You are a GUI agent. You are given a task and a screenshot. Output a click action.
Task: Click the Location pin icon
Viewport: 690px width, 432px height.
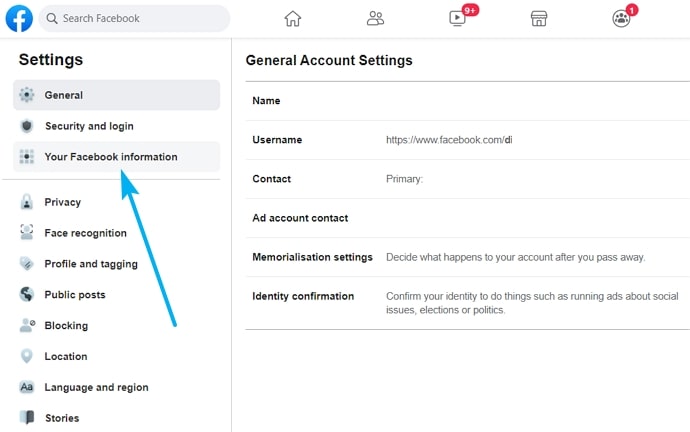pyautogui.click(x=27, y=356)
